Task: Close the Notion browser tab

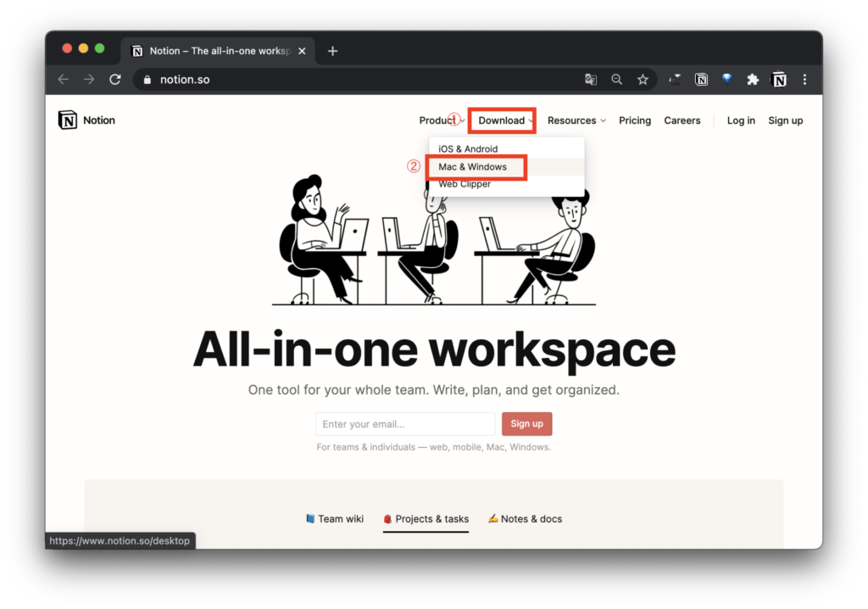Action: pyautogui.click(x=303, y=51)
